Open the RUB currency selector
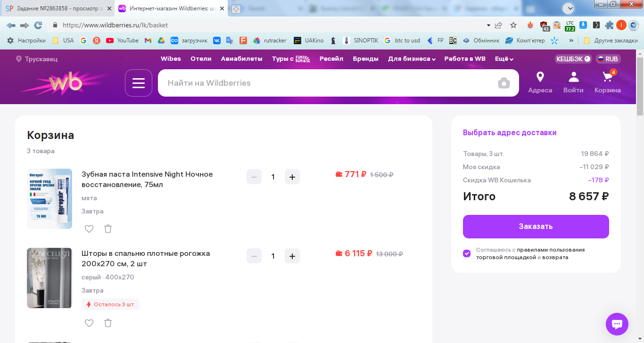644x343 pixels. tap(608, 59)
